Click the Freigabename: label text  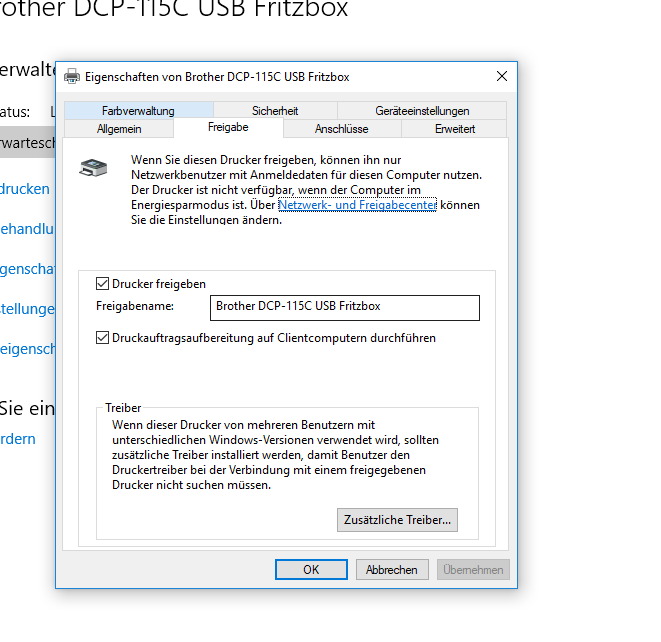[x=135, y=306]
